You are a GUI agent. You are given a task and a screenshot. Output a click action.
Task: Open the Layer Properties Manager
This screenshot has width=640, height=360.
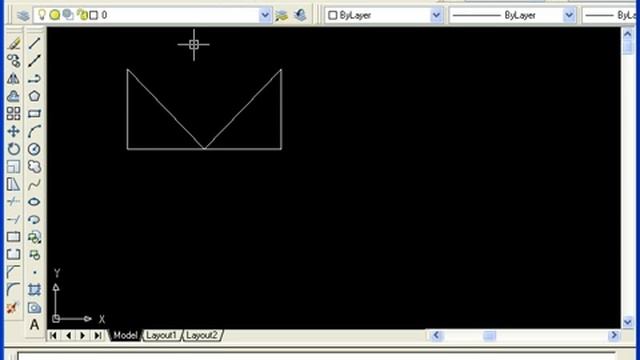23,16
